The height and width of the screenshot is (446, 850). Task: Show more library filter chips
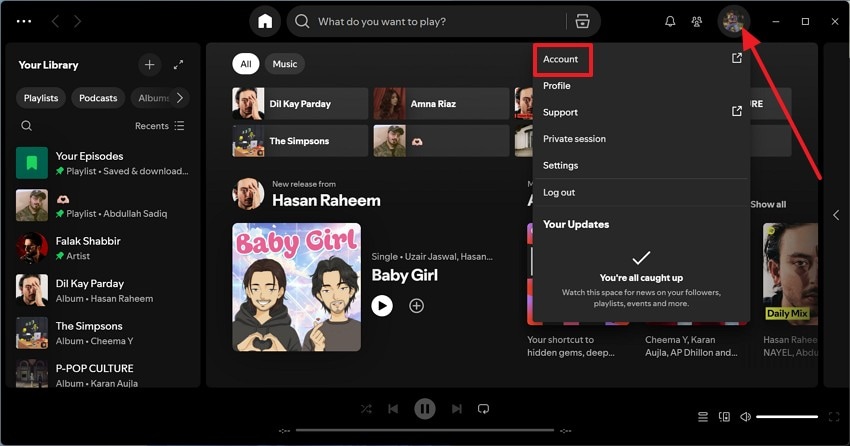click(x=180, y=98)
